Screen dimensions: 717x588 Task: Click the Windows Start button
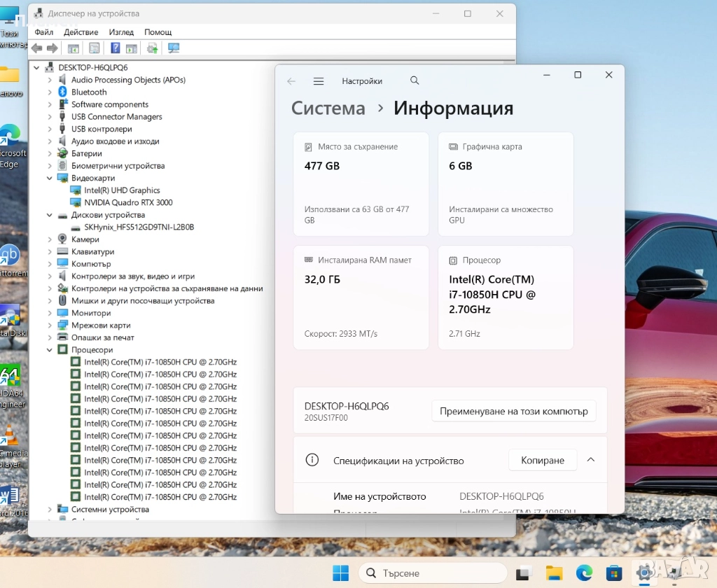(x=340, y=573)
